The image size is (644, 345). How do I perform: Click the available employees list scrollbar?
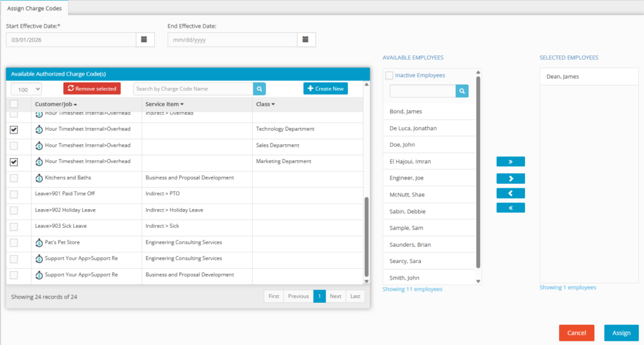pyautogui.click(x=478, y=170)
